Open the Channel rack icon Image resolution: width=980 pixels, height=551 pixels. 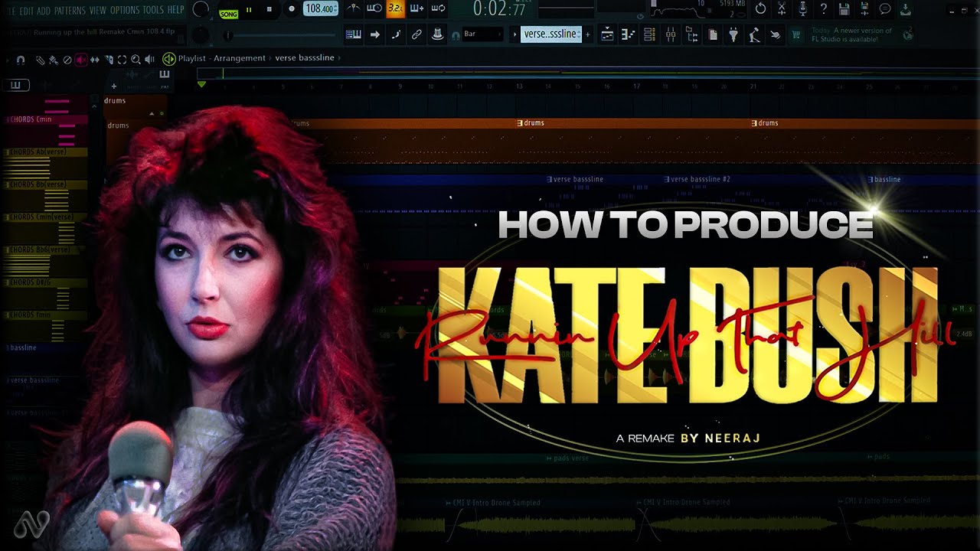[x=649, y=34]
